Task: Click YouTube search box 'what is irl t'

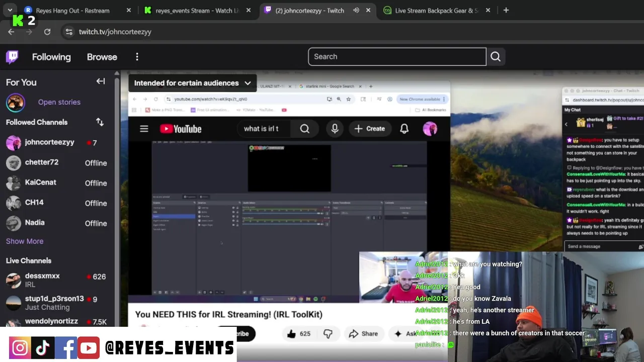Action: pos(264,129)
